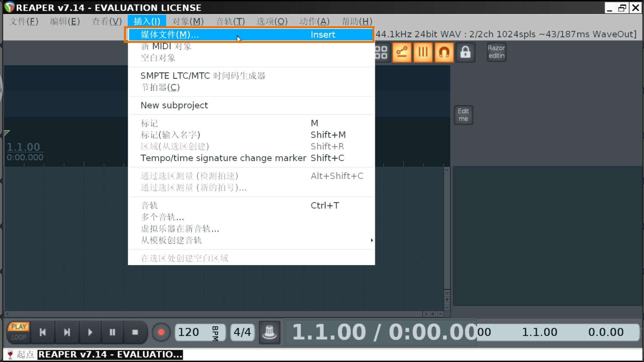Open the 起点 start menu
Image resolution: width=644 pixels, height=362 pixels.
[x=20, y=355]
